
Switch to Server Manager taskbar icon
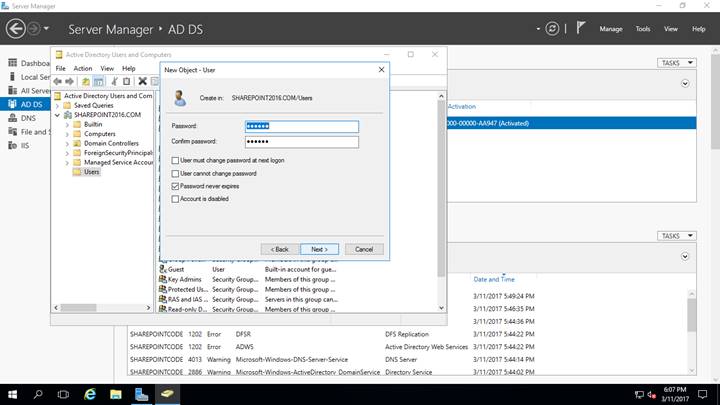click(141, 394)
